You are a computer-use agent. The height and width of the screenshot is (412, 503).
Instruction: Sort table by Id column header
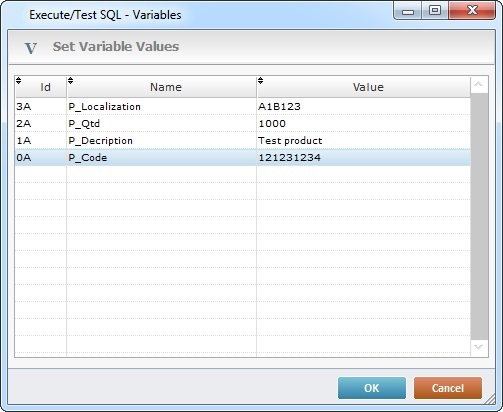tap(41, 87)
